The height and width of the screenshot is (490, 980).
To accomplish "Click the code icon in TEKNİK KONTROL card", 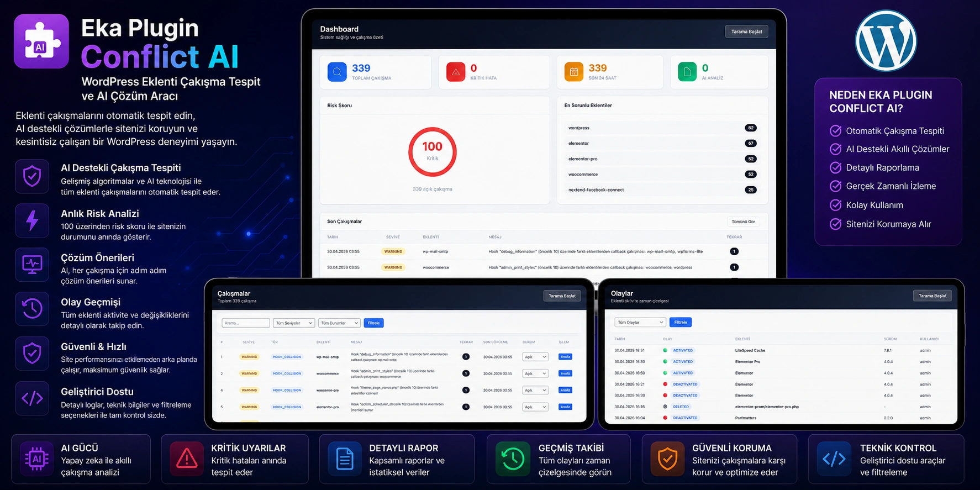I will (834, 459).
